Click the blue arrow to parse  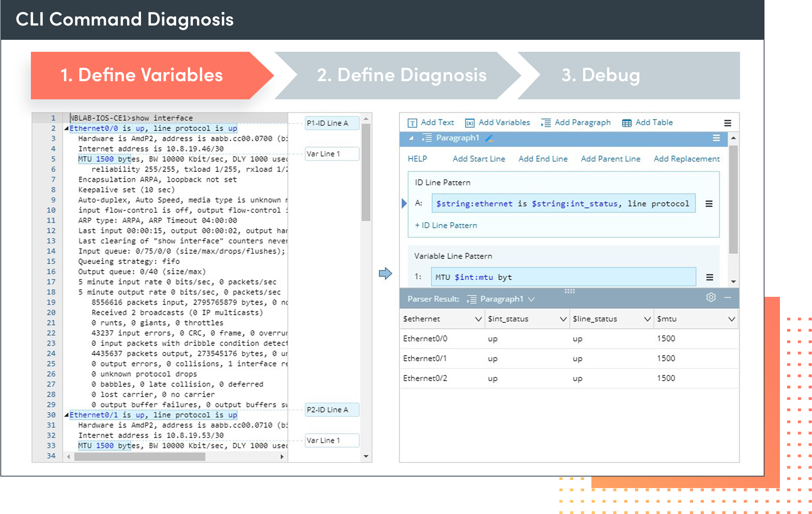(x=385, y=273)
